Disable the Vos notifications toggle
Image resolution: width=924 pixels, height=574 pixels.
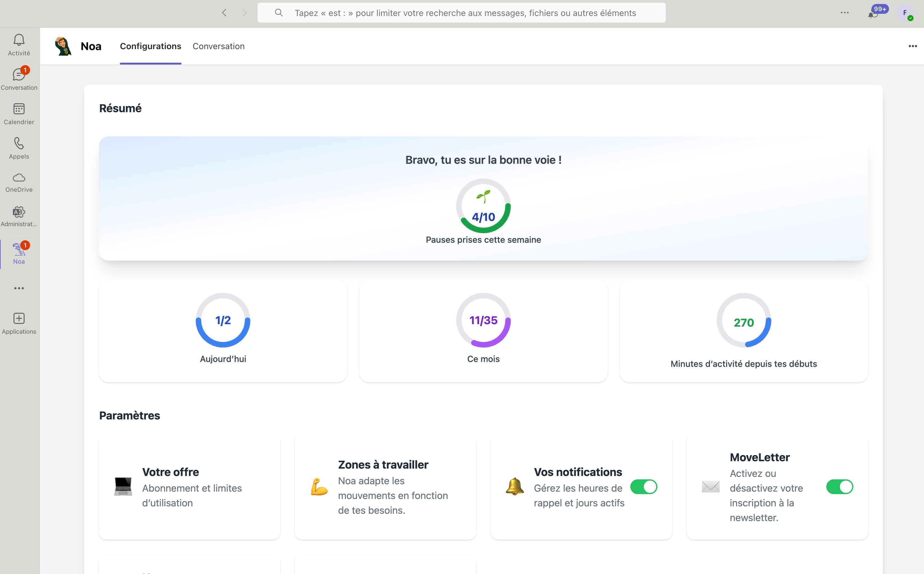click(x=644, y=487)
